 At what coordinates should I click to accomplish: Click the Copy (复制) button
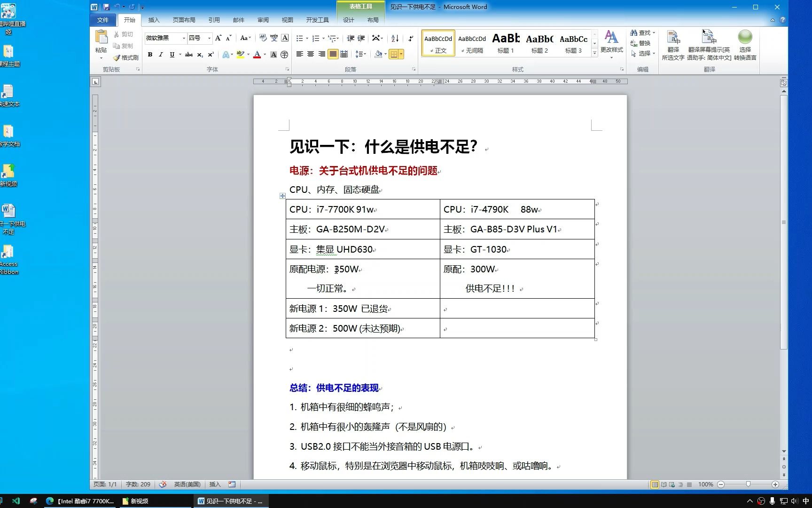pos(123,46)
